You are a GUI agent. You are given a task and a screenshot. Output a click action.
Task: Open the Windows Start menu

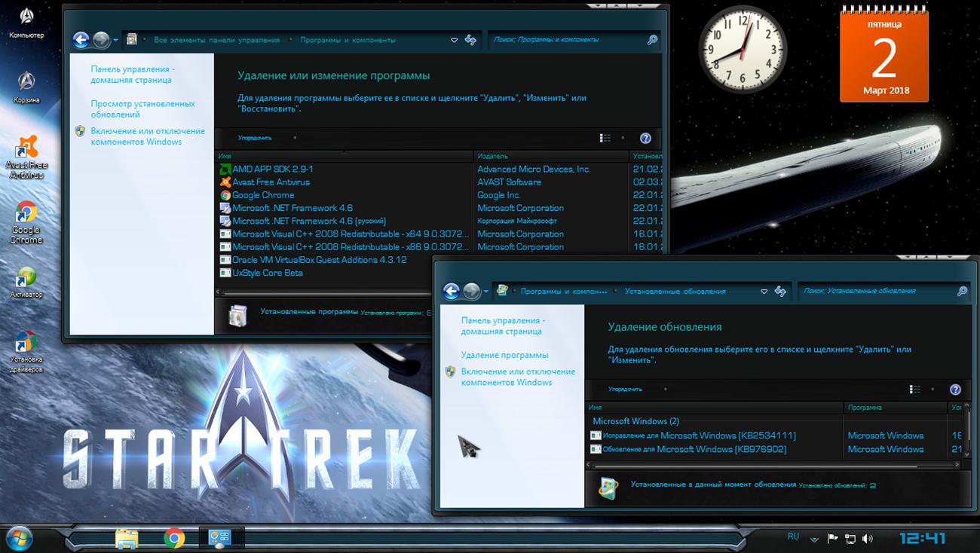tap(18, 538)
